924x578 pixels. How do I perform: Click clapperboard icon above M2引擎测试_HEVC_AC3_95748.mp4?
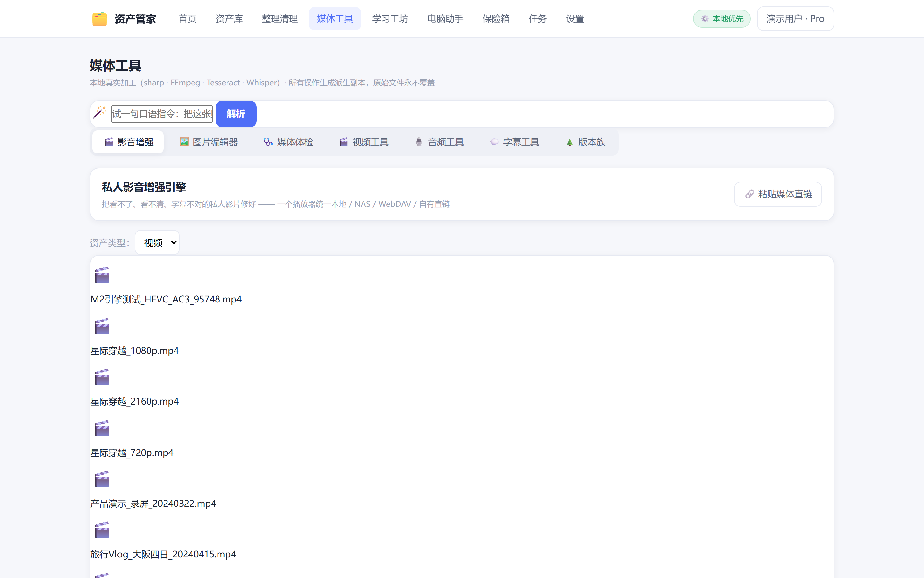(102, 275)
